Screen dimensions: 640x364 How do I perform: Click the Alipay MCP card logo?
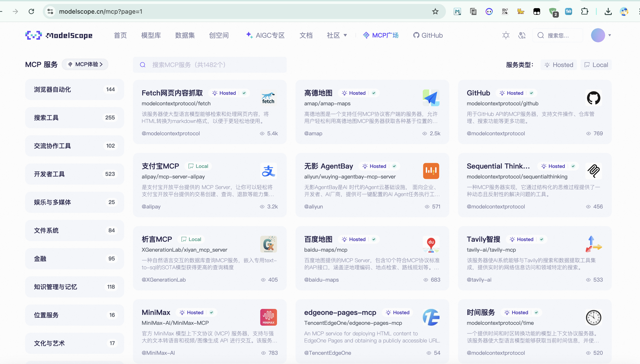click(268, 171)
